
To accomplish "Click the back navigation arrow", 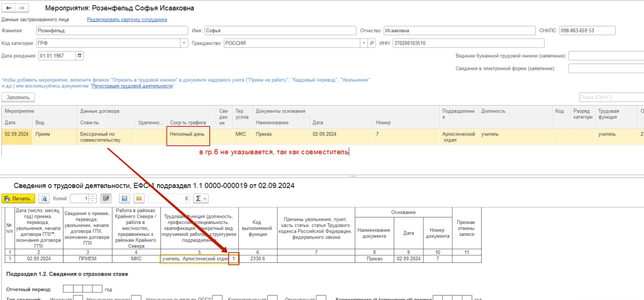I will tap(9, 8).
